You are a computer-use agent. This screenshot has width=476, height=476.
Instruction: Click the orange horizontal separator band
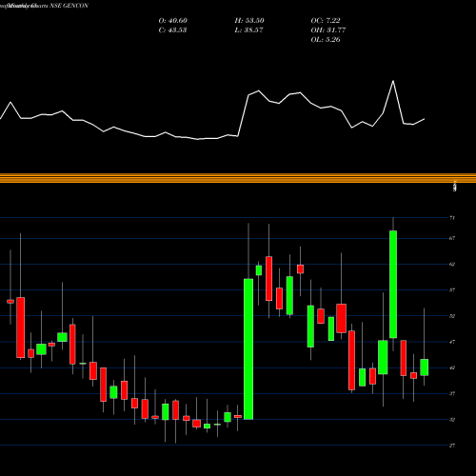pyautogui.click(x=238, y=178)
